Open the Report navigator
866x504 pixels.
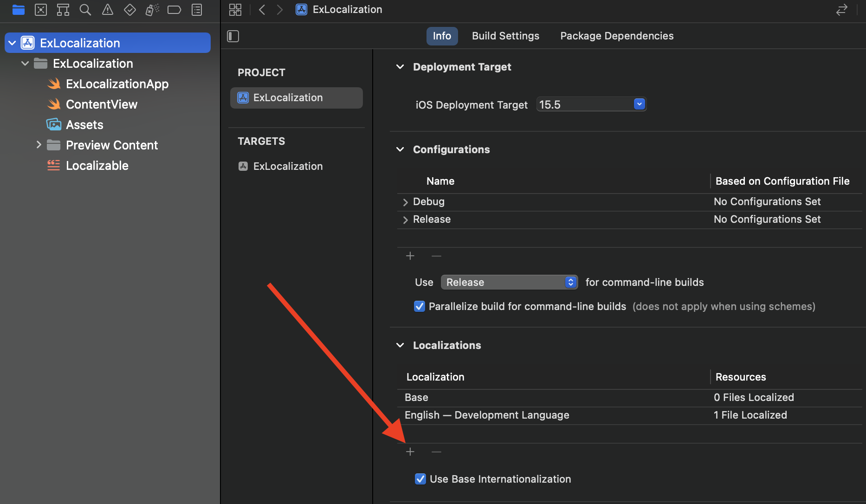(197, 10)
